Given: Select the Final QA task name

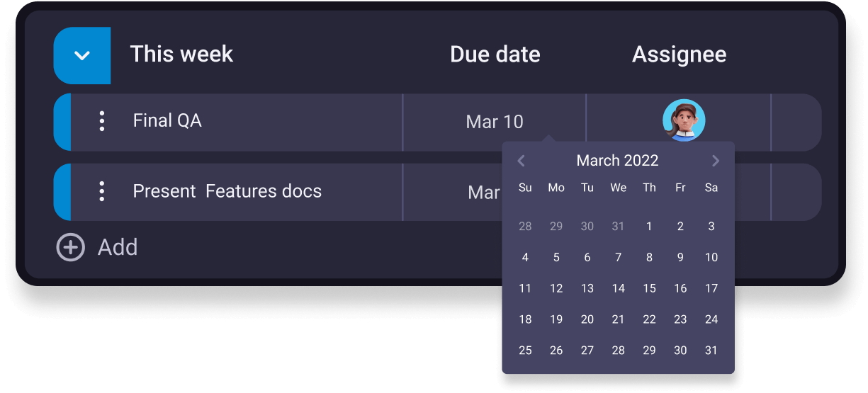Looking at the screenshot, I should coord(167,121).
